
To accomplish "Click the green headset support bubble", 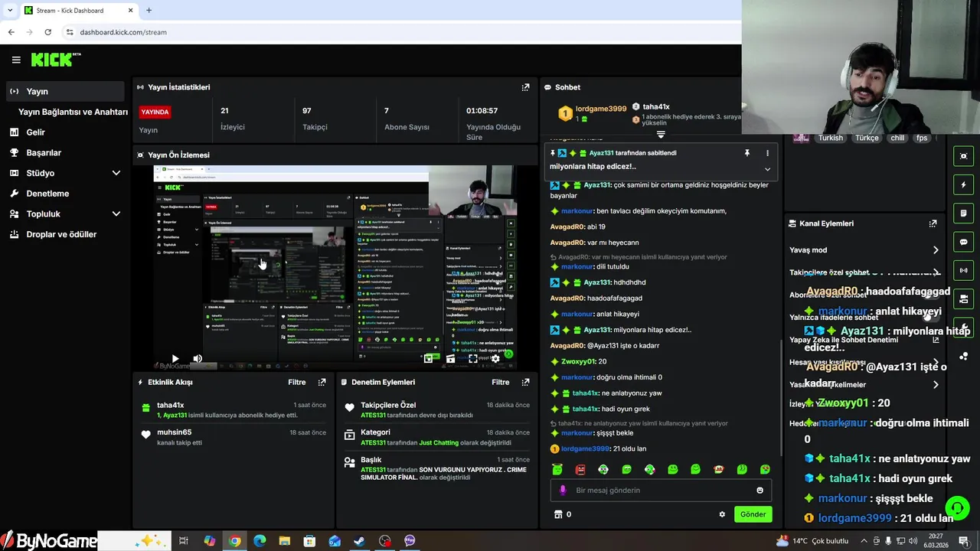I will click(x=956, y=507).
